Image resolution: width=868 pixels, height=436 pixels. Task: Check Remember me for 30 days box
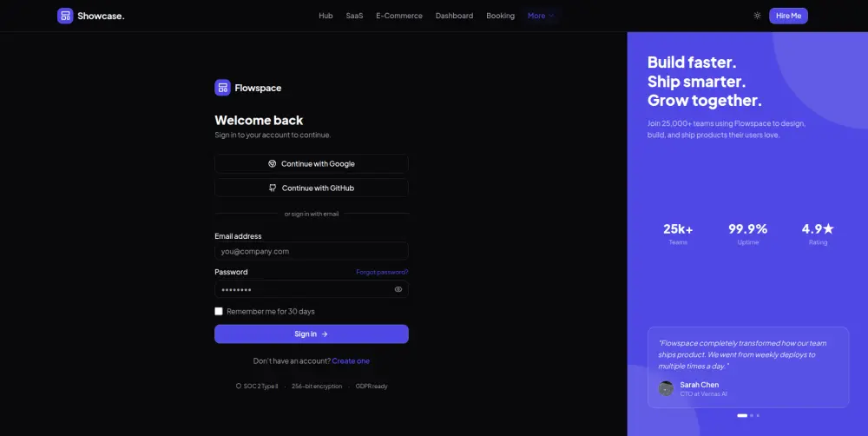[219, 311]
